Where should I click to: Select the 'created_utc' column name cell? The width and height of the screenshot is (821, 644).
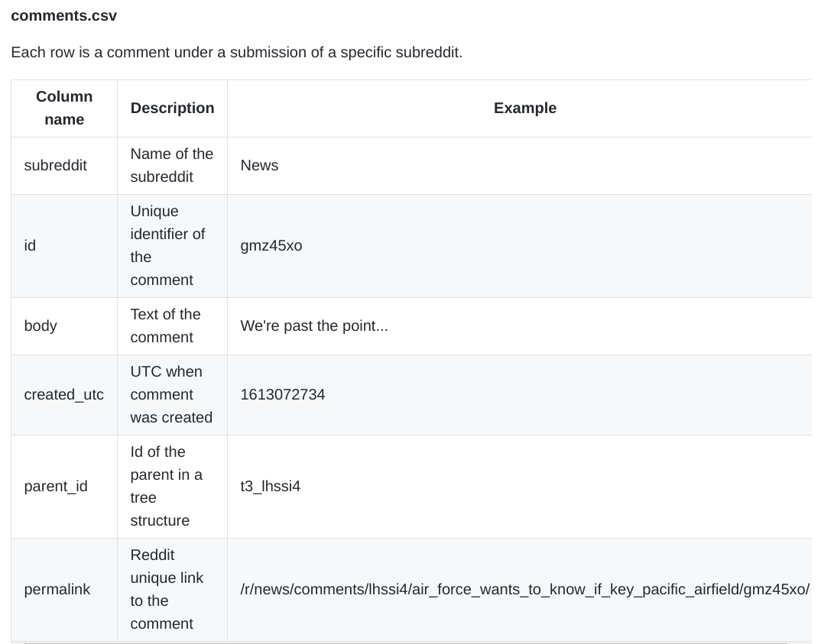63,395
